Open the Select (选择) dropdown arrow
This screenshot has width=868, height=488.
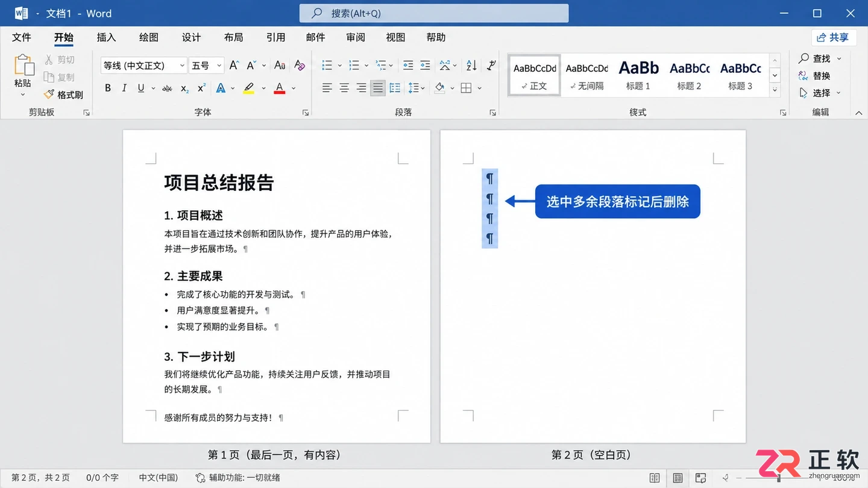(x=838, y=93)
